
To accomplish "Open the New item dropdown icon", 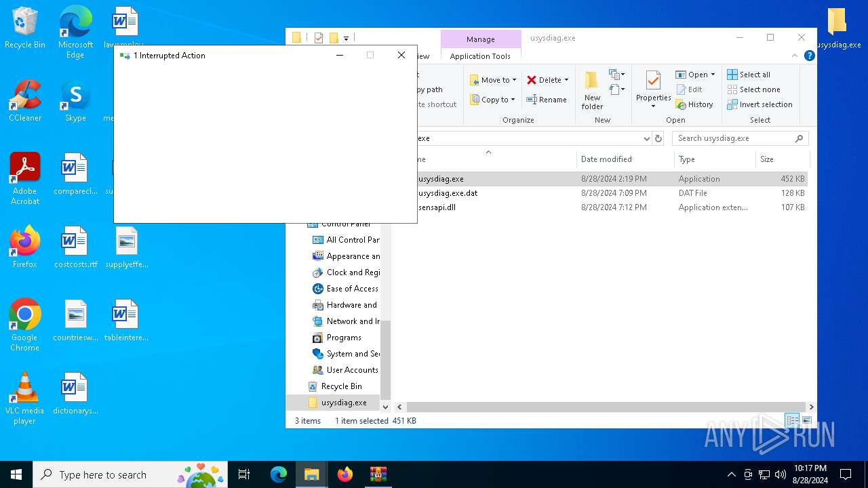I will coord(616,75).
